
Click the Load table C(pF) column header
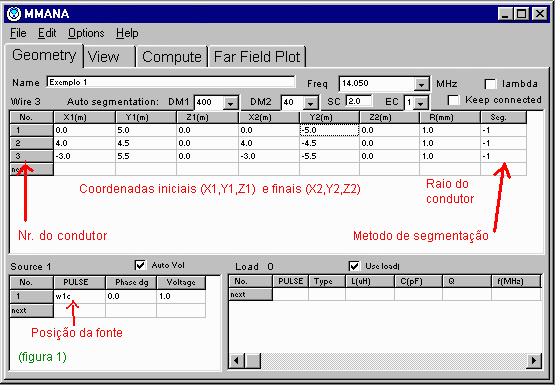pos(418,281)
